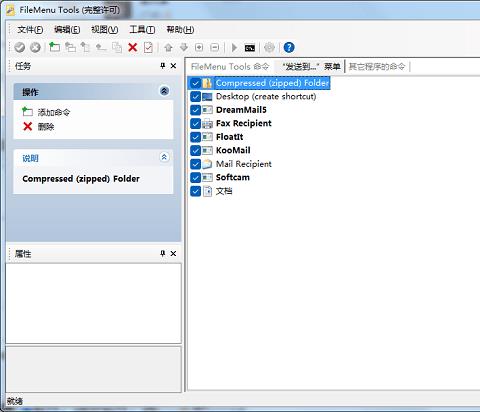Screen dimensions: 480x412
Task: Switch to the FileMenu Tools 命令 tab
Action: [230, 67]
